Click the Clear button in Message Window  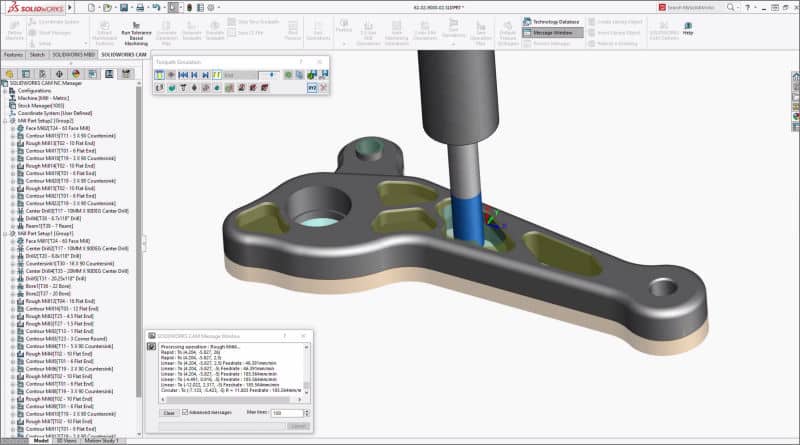[x=168, y=412]
